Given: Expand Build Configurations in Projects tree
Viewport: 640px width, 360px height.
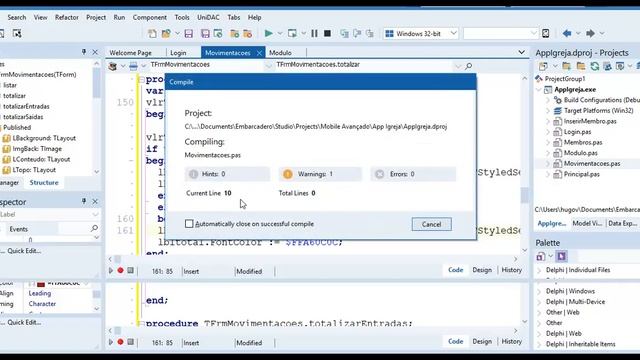Looking at the screenshot, I should point(548,100).
